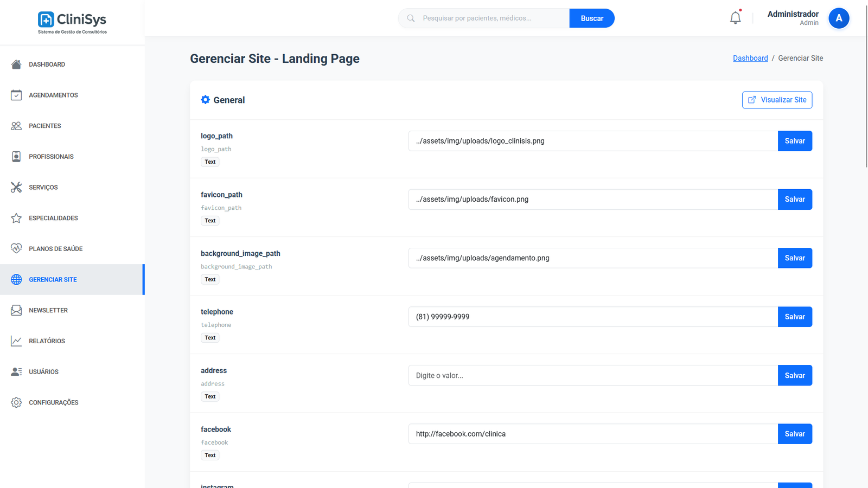Open the Relatórios menu item
868x488 pixels.
point(47,341)
